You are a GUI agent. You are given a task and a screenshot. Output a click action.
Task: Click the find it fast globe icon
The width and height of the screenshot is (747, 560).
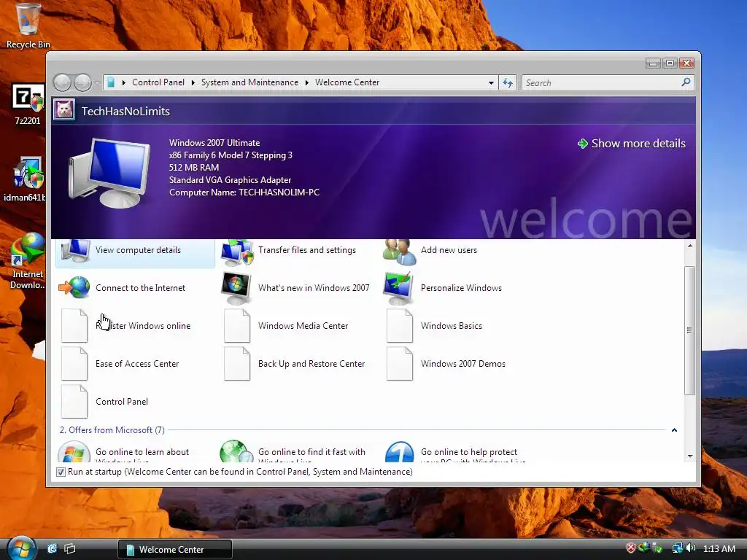click(237, 451)
